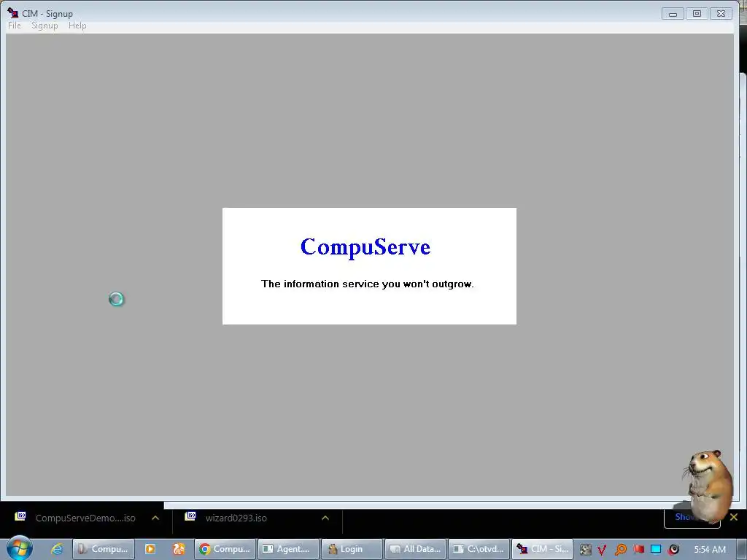Open the Help menu
747x560 pixels.
point(77,26)
